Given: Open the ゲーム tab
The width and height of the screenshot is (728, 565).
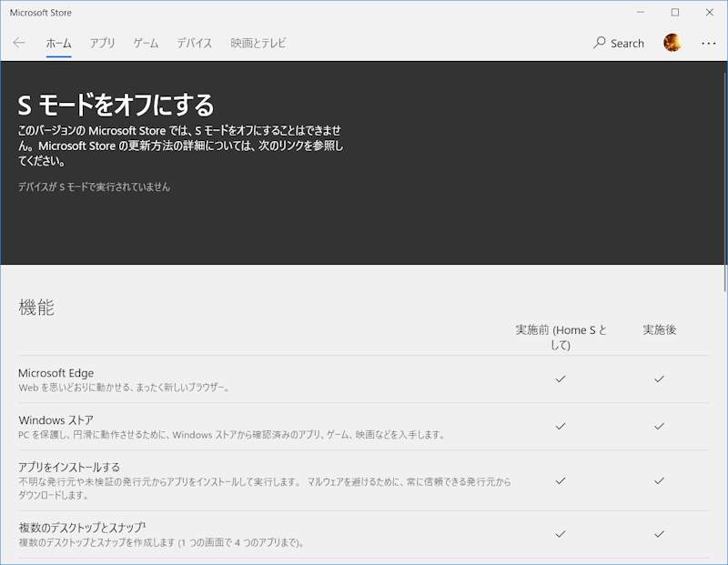Looking at the screenshot, I should coord(146,43).
